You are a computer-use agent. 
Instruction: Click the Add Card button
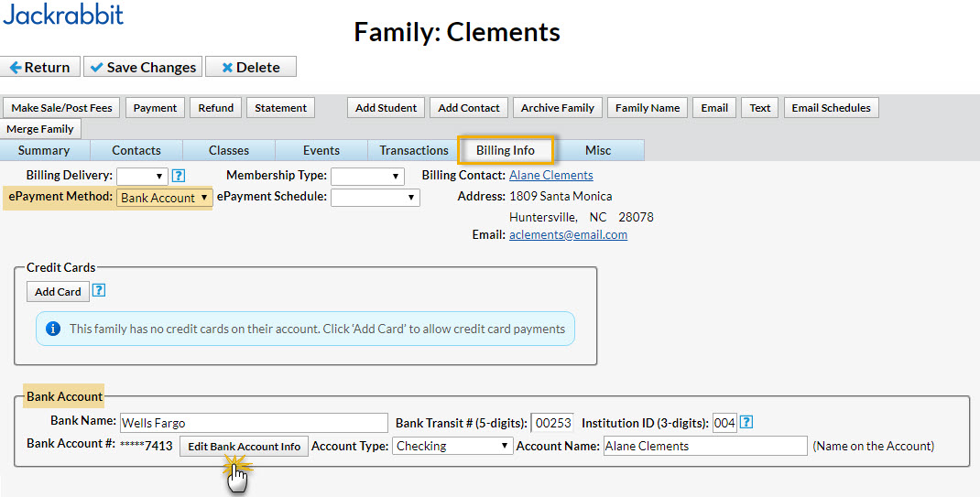click(x=58, y=291)
